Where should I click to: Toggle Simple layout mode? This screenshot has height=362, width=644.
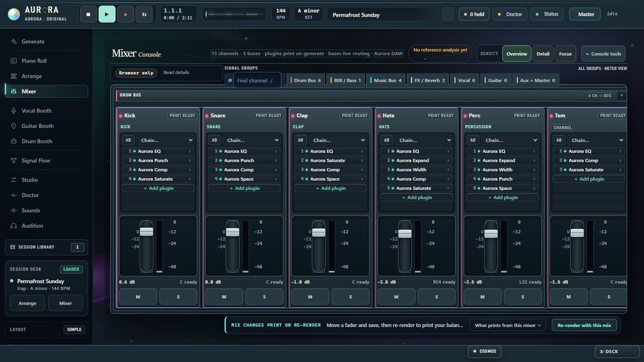click(74, 330)
